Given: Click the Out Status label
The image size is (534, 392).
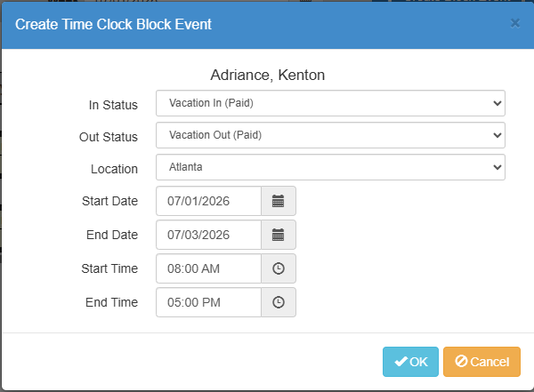Looking at the screenshot, I should point(109,137).
